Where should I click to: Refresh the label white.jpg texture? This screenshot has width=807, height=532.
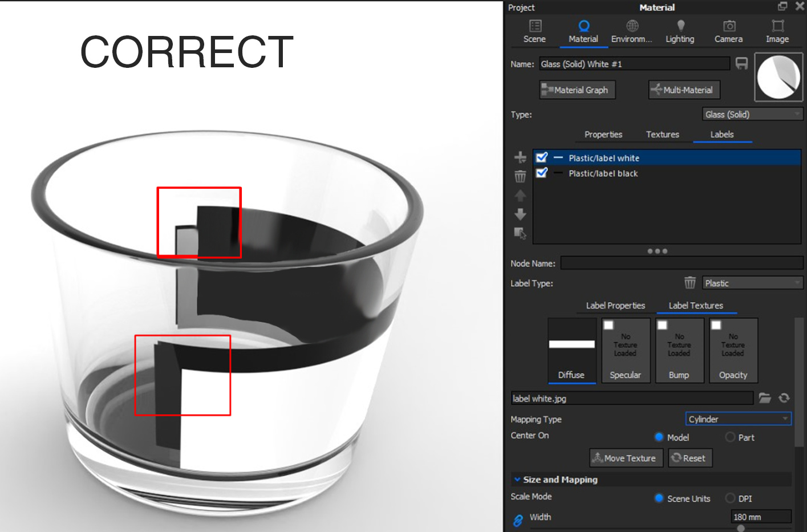tap(784, 398)
